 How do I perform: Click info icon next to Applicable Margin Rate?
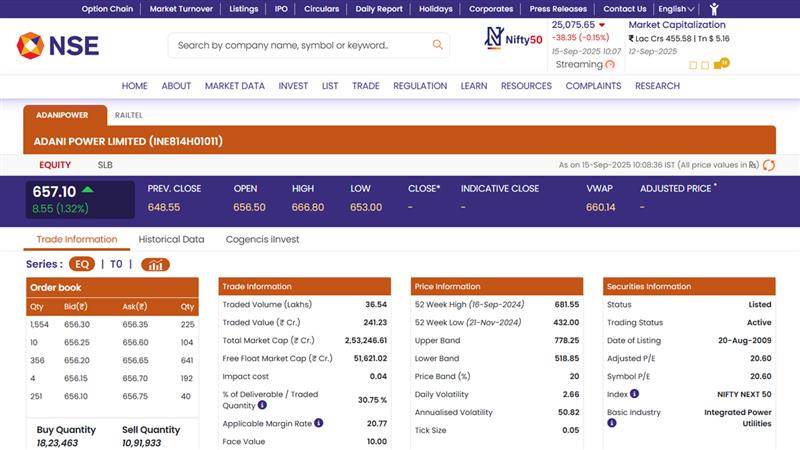(319, 423)
